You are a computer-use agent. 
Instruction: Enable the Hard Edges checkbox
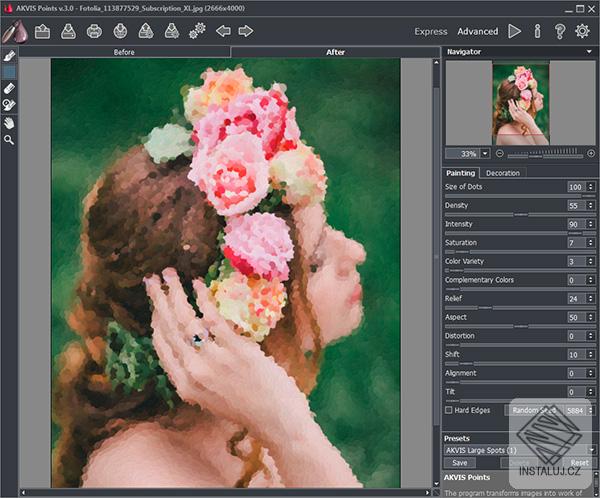coord(449,410)
